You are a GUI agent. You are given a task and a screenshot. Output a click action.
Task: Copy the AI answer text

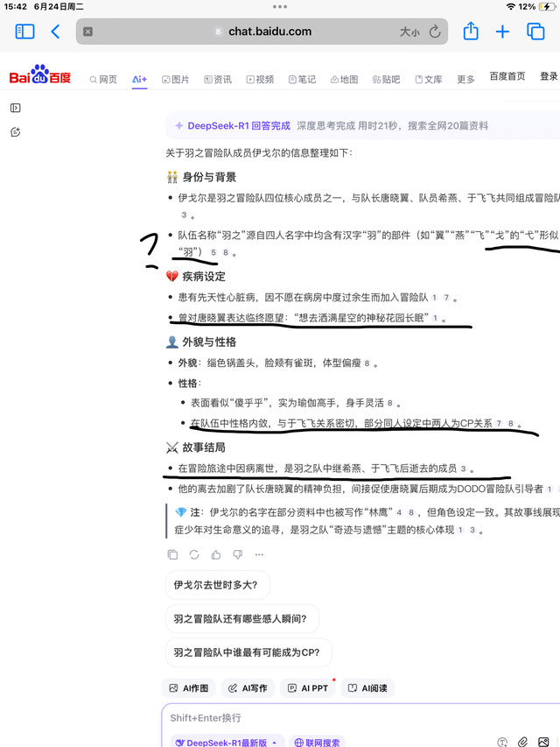(x=172, y=554)
